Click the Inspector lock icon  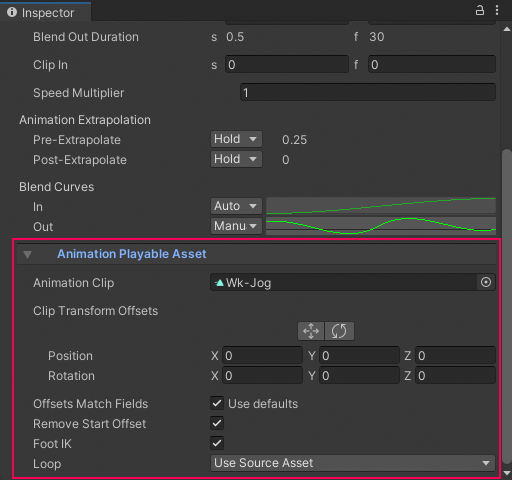(479, 10)
